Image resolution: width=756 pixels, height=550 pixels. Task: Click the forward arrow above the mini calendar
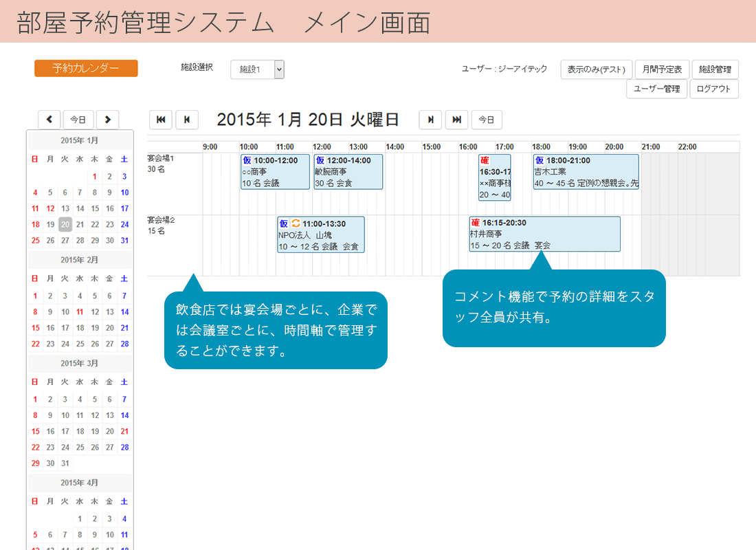108,120
